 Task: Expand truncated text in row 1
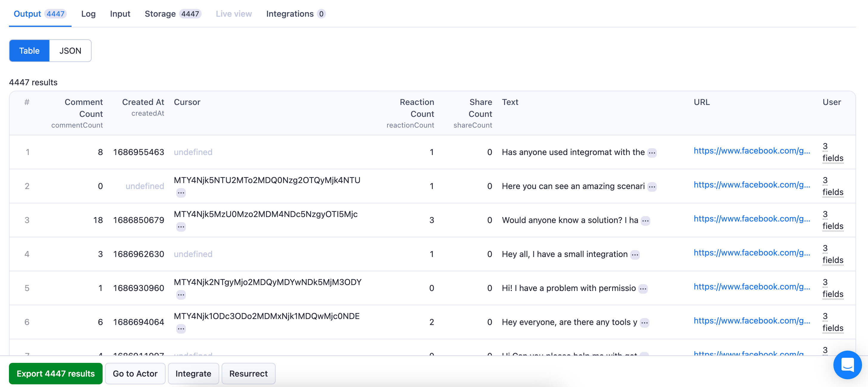tap(652, 153)
